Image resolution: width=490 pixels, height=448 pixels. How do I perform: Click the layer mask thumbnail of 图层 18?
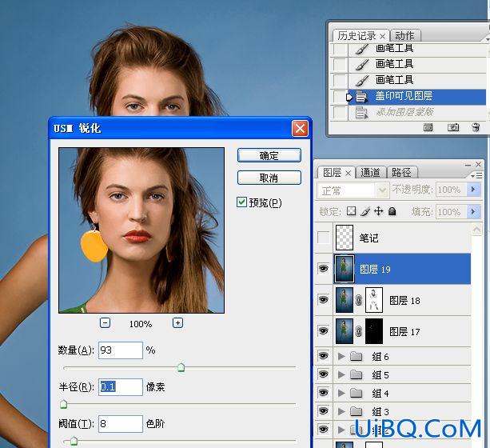tap(374, 300)
